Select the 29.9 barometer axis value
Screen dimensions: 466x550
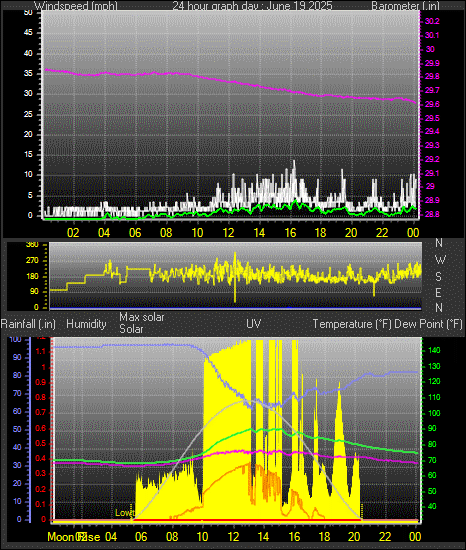pos(432,63)
